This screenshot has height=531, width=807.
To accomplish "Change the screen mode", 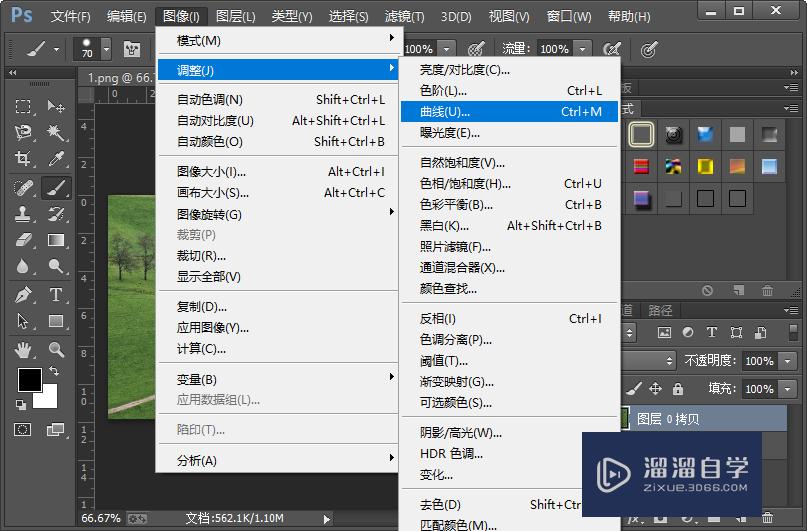I will tap(56, 429).
